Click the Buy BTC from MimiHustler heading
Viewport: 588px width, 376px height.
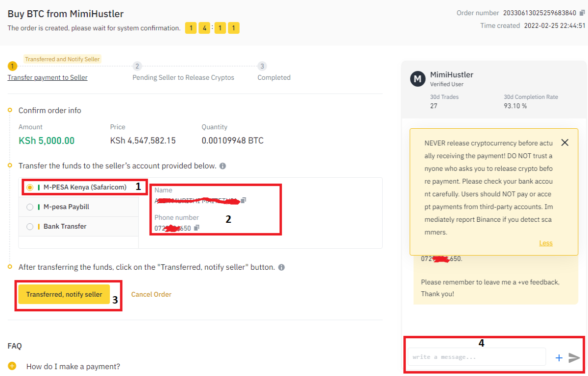click(x=66, y=14)
